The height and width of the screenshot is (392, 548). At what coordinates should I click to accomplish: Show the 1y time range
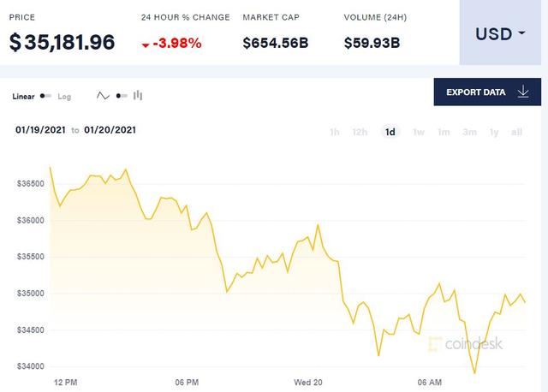point(494,132)
